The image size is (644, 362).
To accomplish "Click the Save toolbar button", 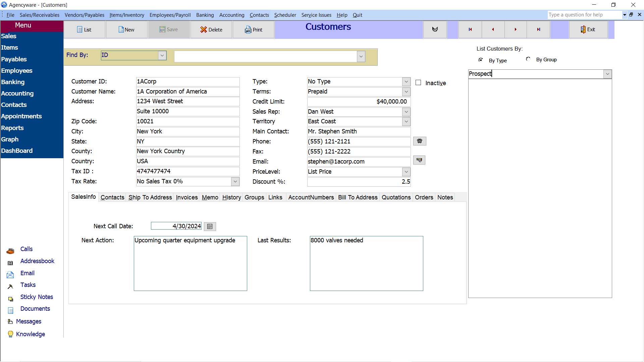I will coord(169,29).
